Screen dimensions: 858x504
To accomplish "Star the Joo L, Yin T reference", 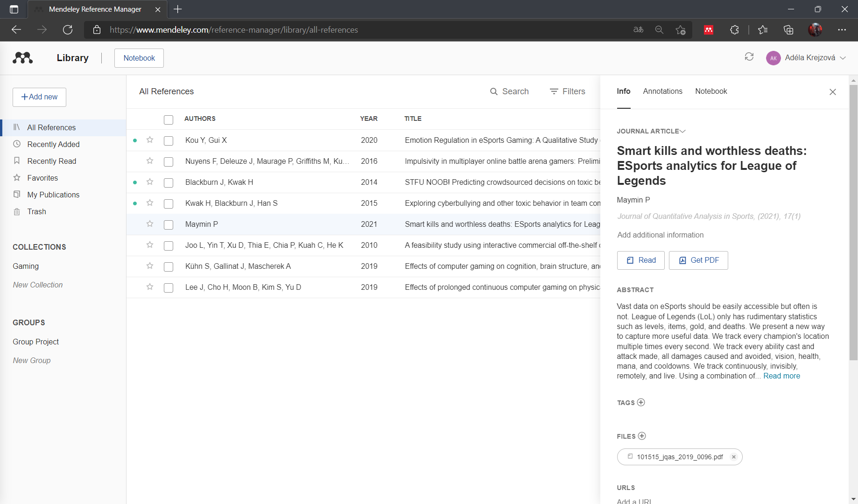I will (x=150, y=245).
